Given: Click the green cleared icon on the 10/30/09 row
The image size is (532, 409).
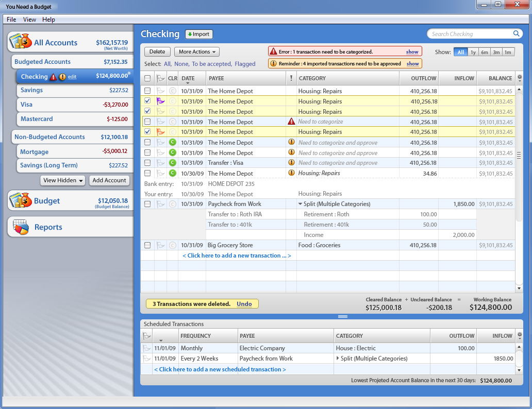Looking at the screenshot, I should click(x=172, y=173).
